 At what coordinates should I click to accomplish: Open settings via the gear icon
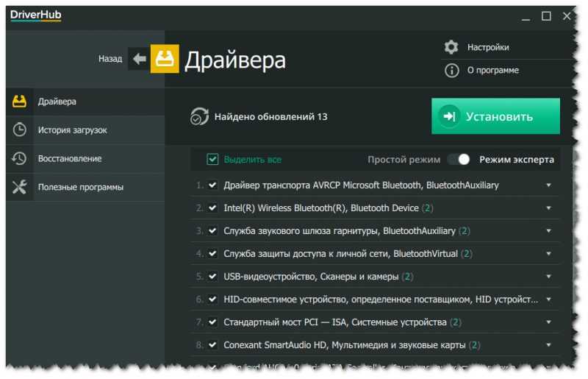point(451,47)
